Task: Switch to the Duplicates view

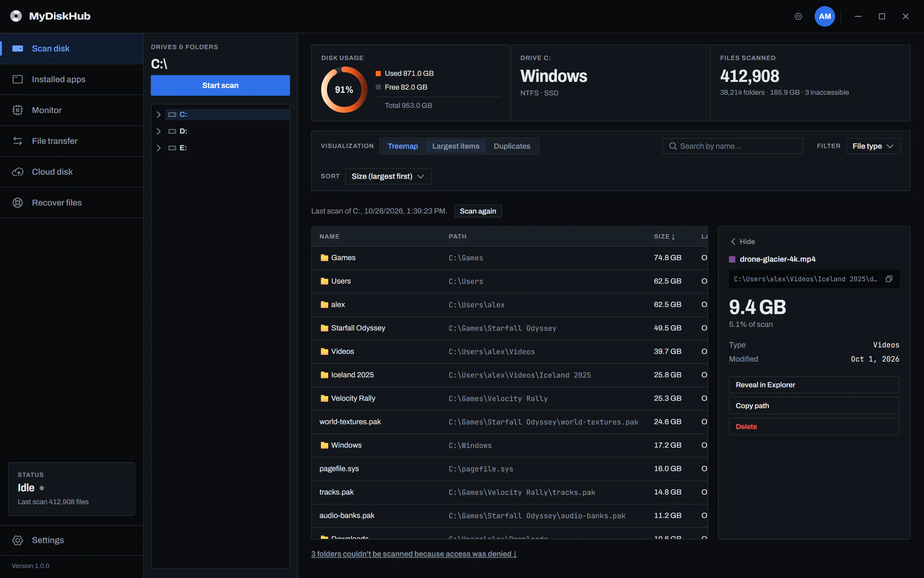Action: pyautogui.click(x=512, y=146)
